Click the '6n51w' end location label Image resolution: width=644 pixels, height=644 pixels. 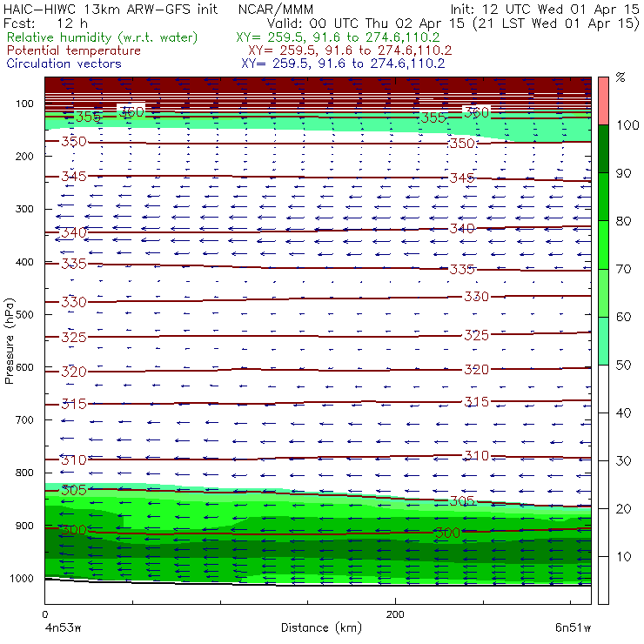(573, 627)
